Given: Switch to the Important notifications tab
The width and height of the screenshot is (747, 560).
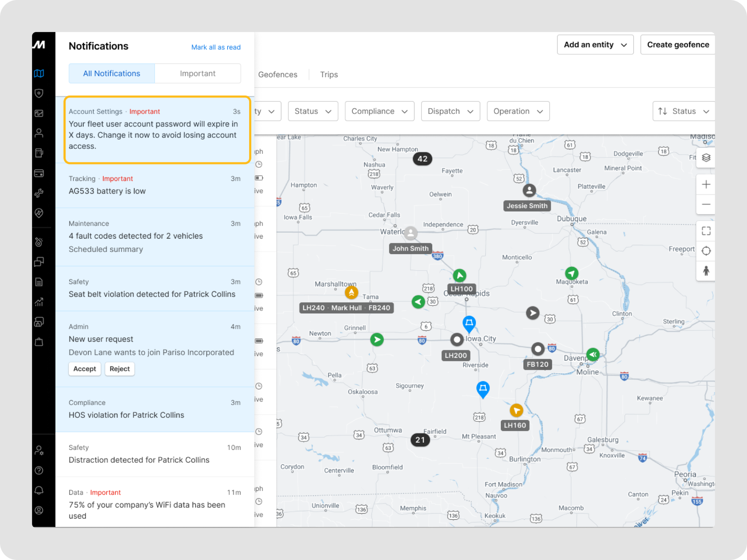Looking at the screenshot, I should (197, 73).
